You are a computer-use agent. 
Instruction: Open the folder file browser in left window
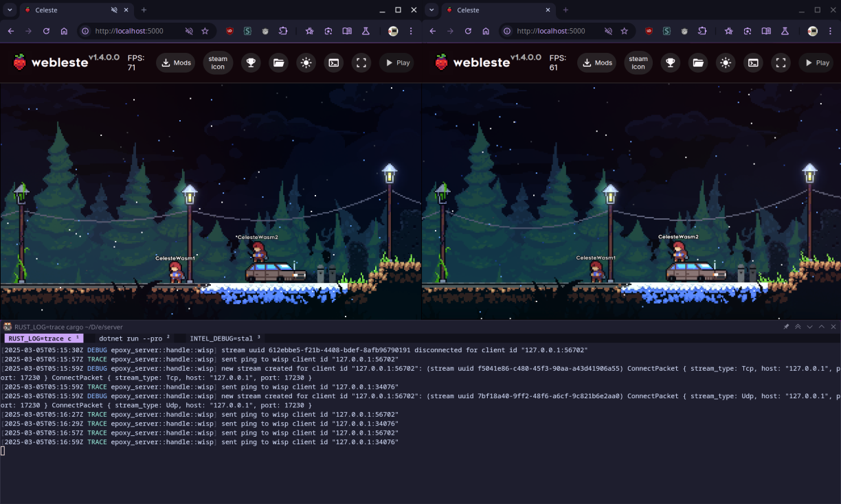[278, 62]
